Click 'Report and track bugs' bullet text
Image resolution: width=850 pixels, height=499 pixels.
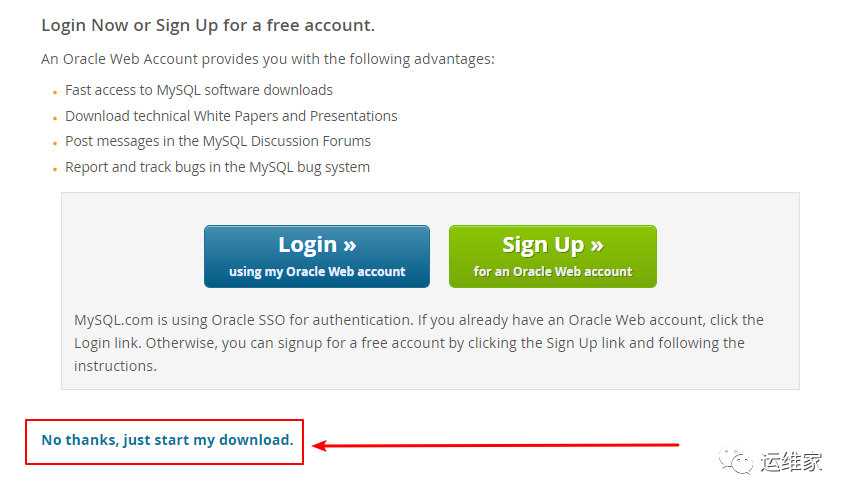click(x=217, y=168)
